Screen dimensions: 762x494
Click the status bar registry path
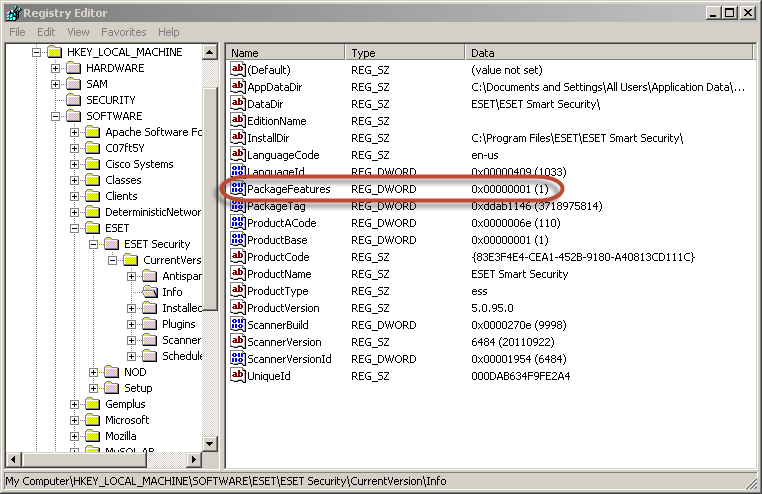tap(226, 481)
